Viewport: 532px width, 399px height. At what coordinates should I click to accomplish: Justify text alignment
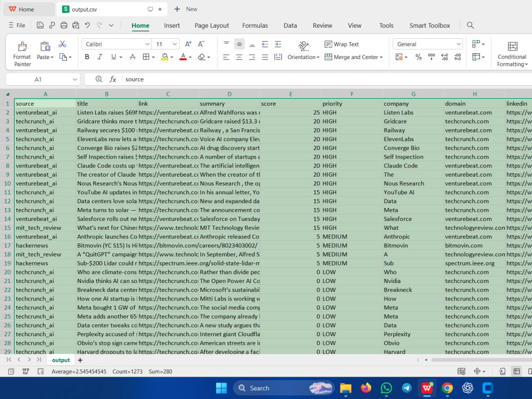[x=265, y=57]
